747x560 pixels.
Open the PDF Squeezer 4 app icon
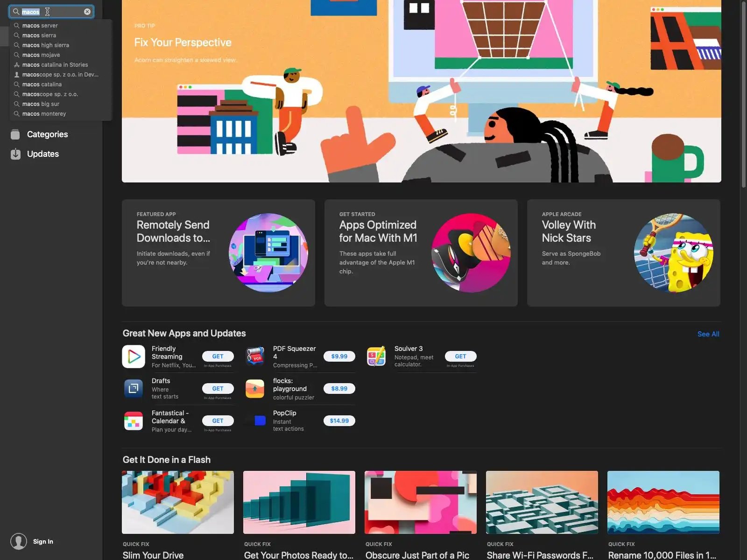click(x=255, y=357)
